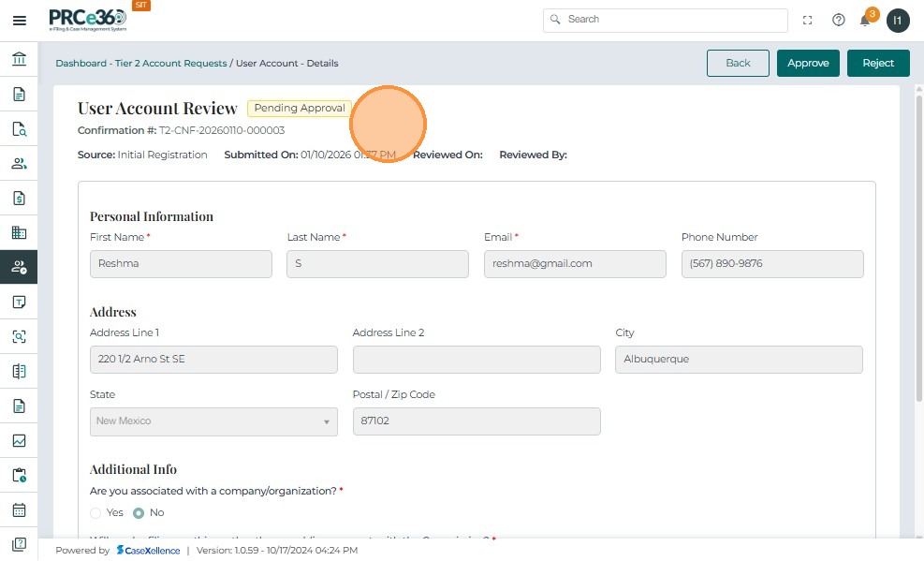Screen dimensions: 924x561
Task: Open the sticky note T sidebar icon
Action: pyautogui.click(x=19, y=303)
